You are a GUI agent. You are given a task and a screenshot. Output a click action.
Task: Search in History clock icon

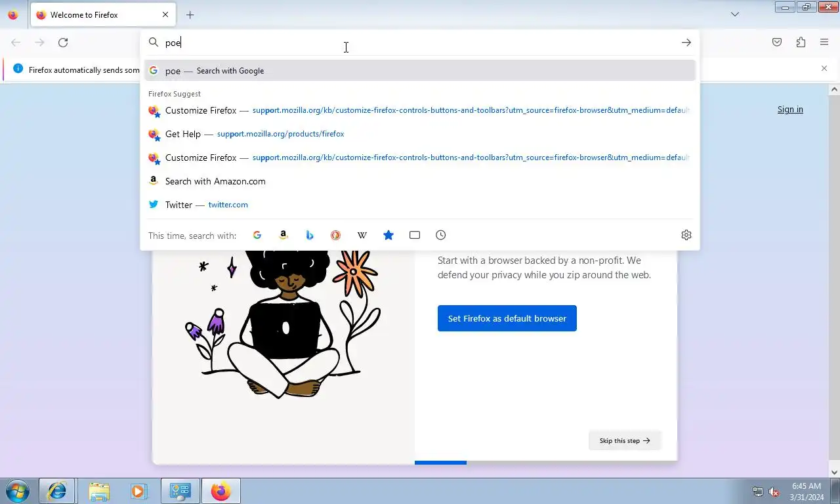pos(441,235)
